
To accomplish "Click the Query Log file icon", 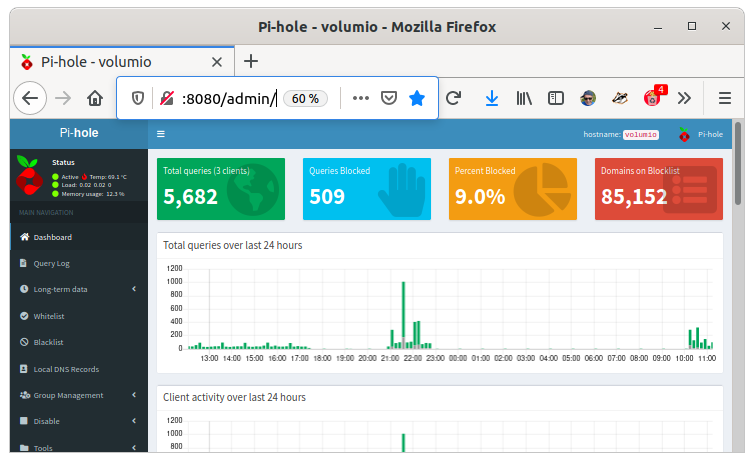I will pyautogui.click(x=24, y=263).
